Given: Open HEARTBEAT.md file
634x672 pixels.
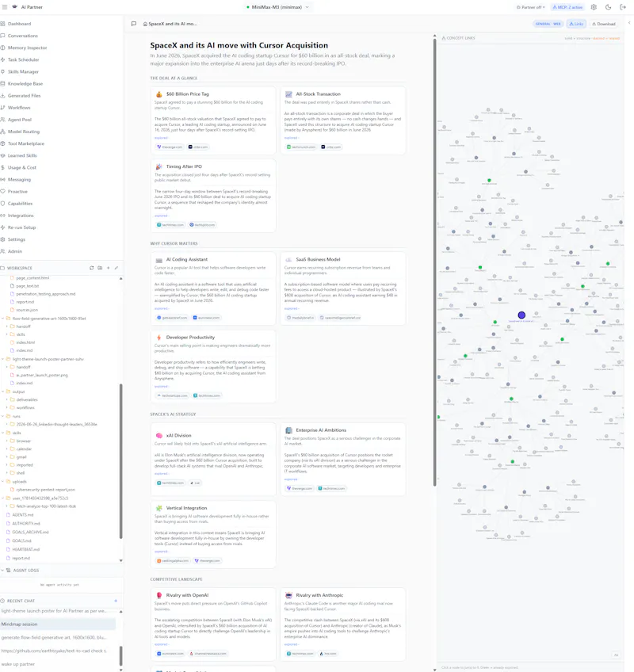Looking at the screenshot, I should (x=25, y=549).
